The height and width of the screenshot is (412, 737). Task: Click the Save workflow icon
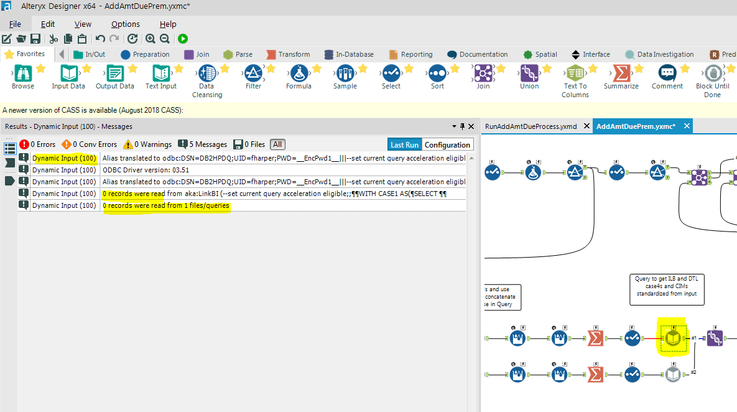(x=35, y=39)
